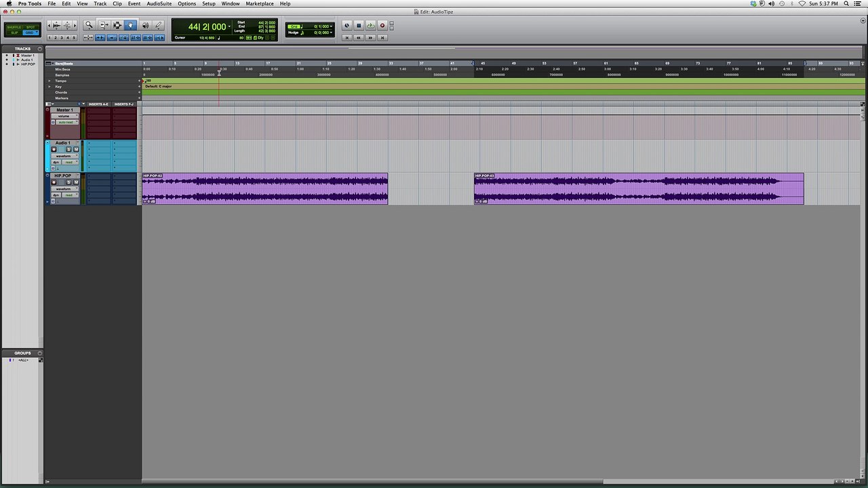Viewport: 868px width, 488px height.
Task: Click horizontal zoom in arrow
Action: (75, 25)
